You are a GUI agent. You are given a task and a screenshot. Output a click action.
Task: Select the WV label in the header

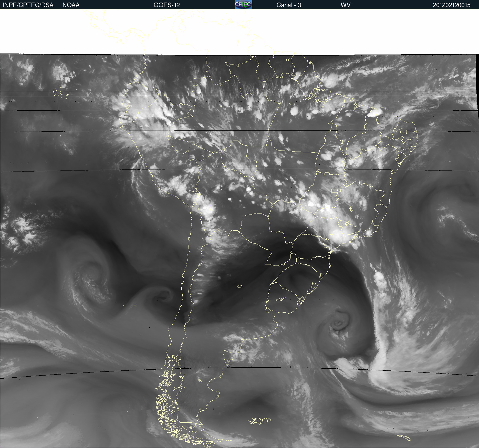pyautogui.click(x=346, y=5)
